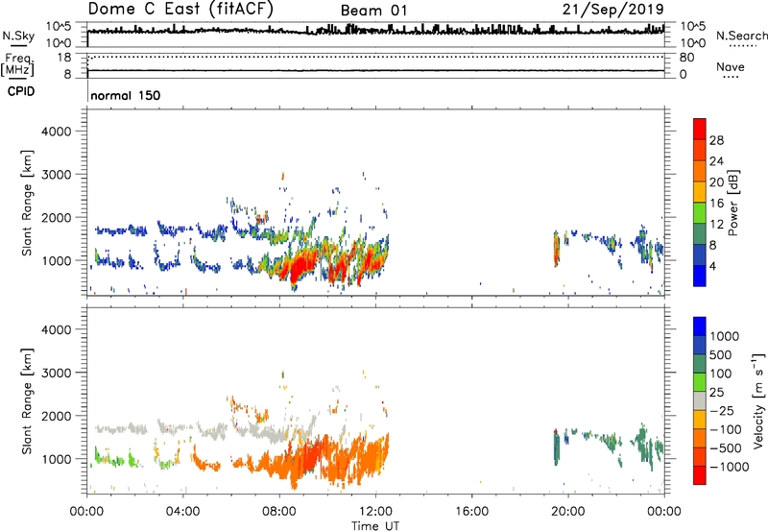This screenshot has height=532, width=768.
Task: Click the '-100' Velocity colorbar label
Action: 726,429
